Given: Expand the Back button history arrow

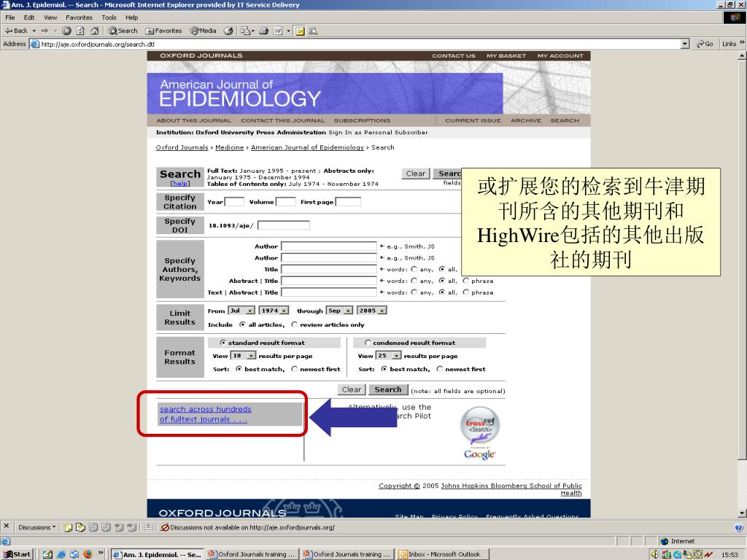Looking at the screenshot, I should [x=34, y=31].
